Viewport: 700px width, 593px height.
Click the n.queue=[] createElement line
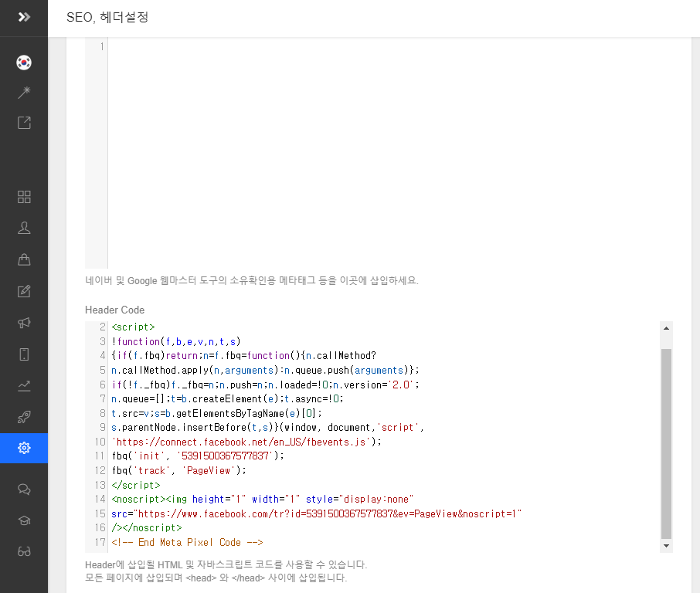(227, 399)
